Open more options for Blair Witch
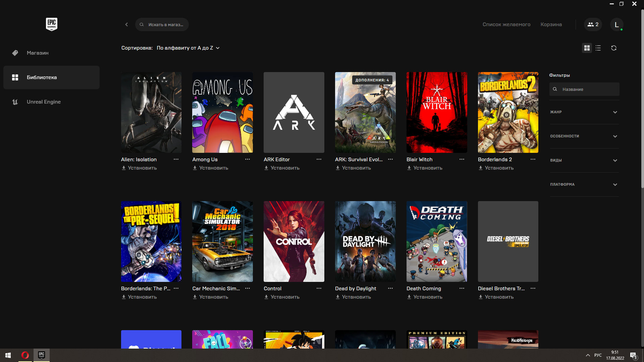Image resolution: width=644 pixels, height=362 pixels. click(462, 159)
